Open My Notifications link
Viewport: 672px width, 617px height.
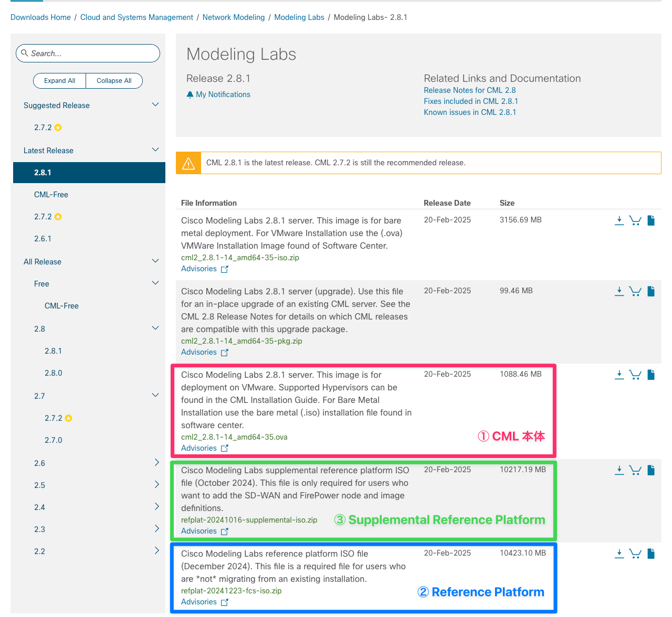point(223,94)
